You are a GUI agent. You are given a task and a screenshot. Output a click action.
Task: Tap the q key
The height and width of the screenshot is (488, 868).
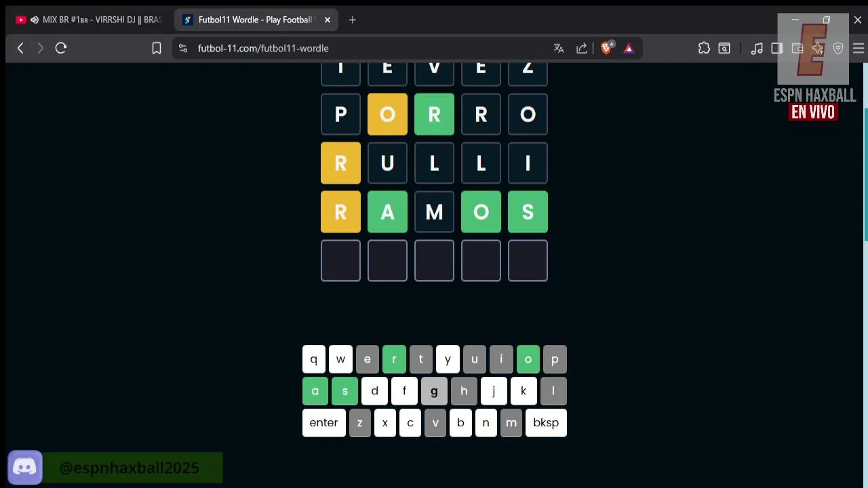tap(314, 359)
